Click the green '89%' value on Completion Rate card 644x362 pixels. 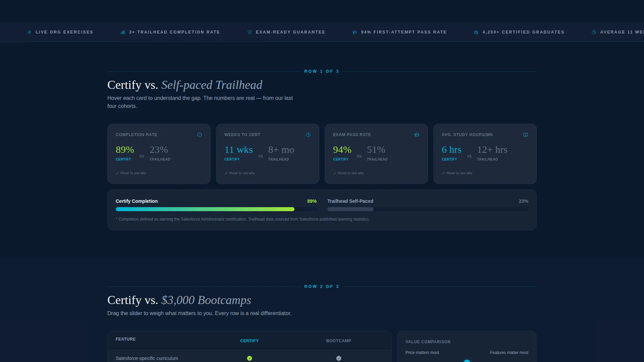pyautogui.click(x=125, y=150)
